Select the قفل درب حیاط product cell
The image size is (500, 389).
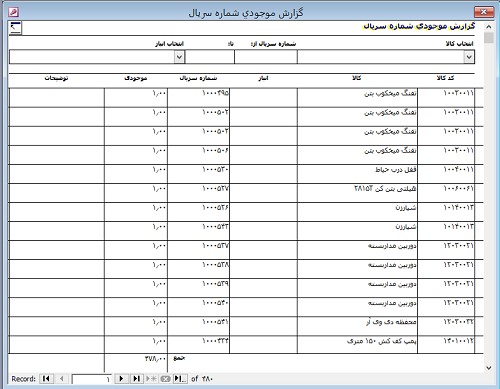[x=357, y=174]
